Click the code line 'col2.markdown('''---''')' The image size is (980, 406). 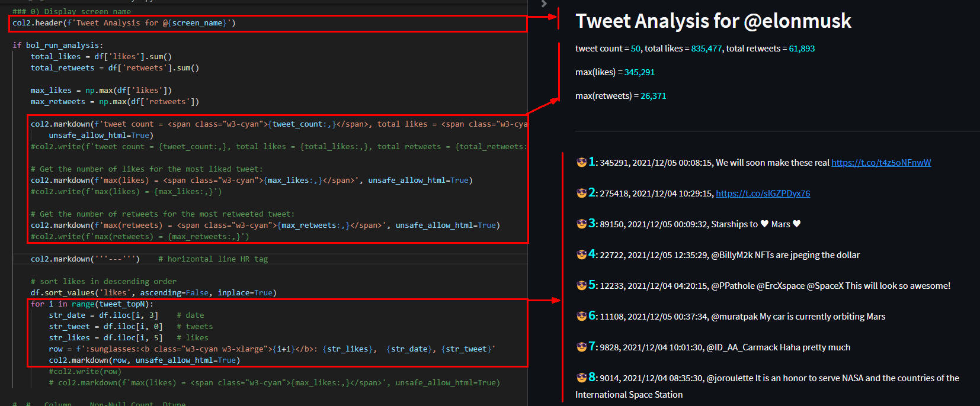click(85, 259)
